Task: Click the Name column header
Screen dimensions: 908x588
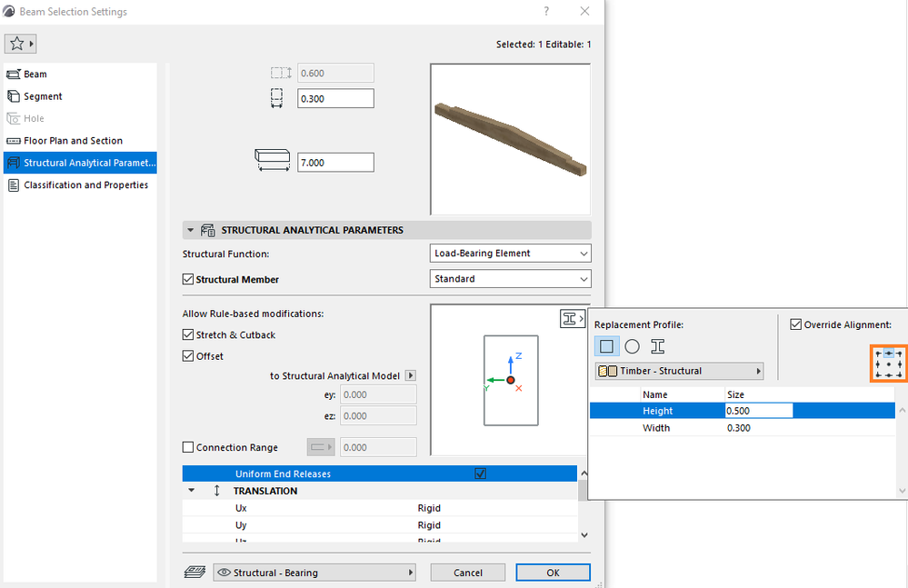Action: (x=655, y=394)
